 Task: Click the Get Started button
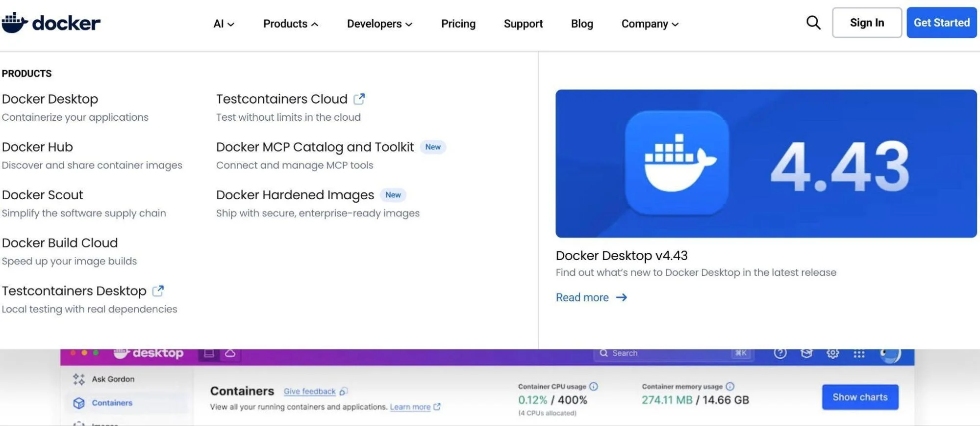click(x=942, y=23)
